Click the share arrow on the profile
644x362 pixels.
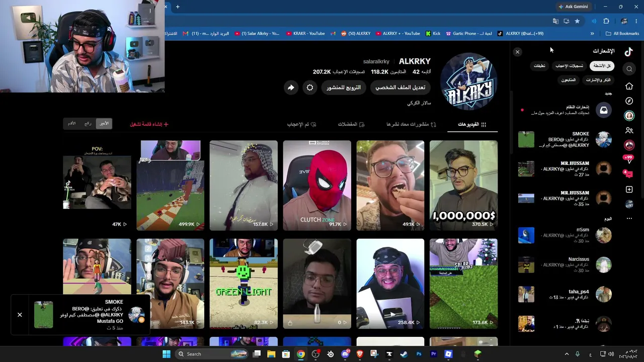point(291,87)
